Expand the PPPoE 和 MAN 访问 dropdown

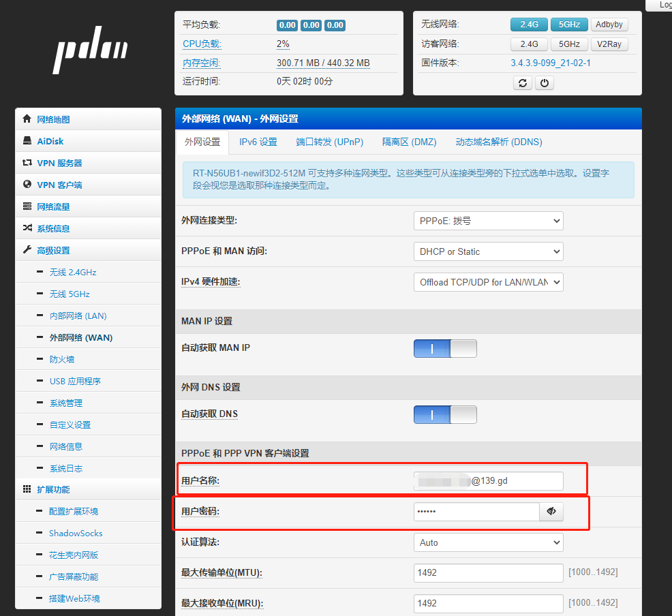point(488,251)
